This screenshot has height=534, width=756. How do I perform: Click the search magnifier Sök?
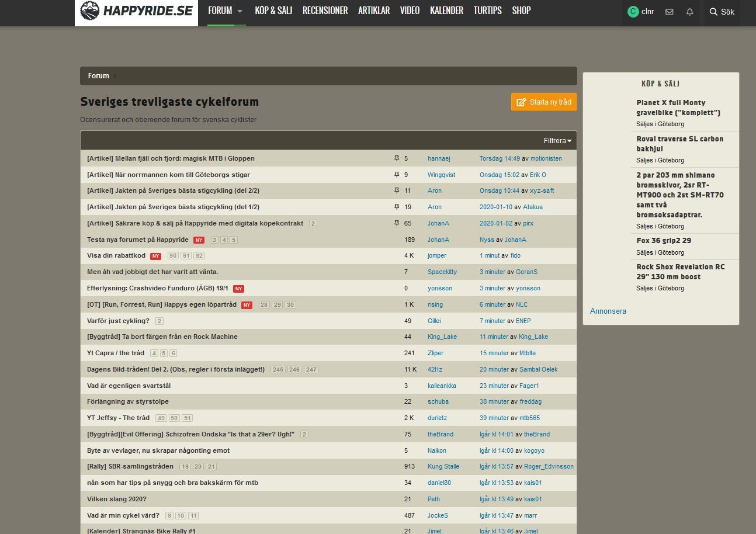(x=722, y=12)
